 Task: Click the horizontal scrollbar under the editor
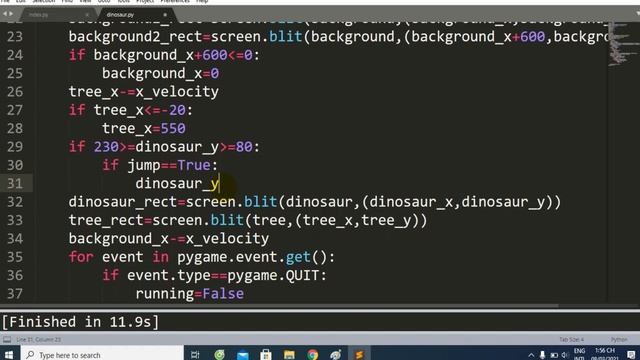pos(279,306)
